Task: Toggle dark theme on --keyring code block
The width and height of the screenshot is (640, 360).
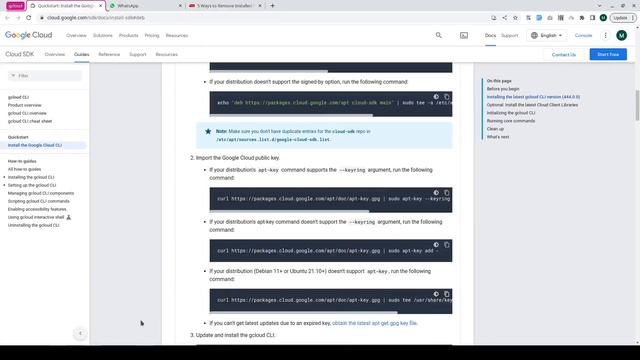Action: click(436, 193)
